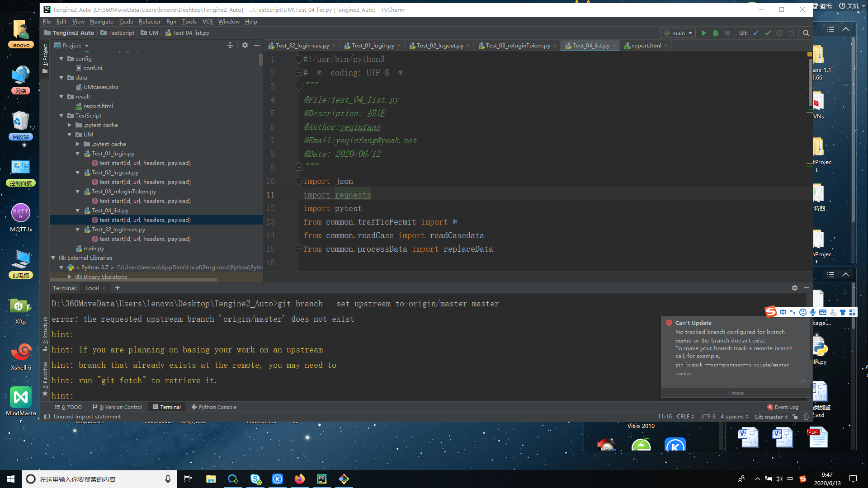This screenshot has width=868, height=488.
Task: Open Project panel settings gear
Action: [245, 45]
